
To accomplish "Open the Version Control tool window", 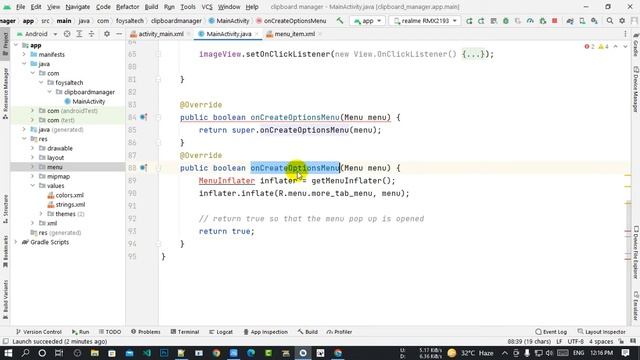I will tap(38, 332).
